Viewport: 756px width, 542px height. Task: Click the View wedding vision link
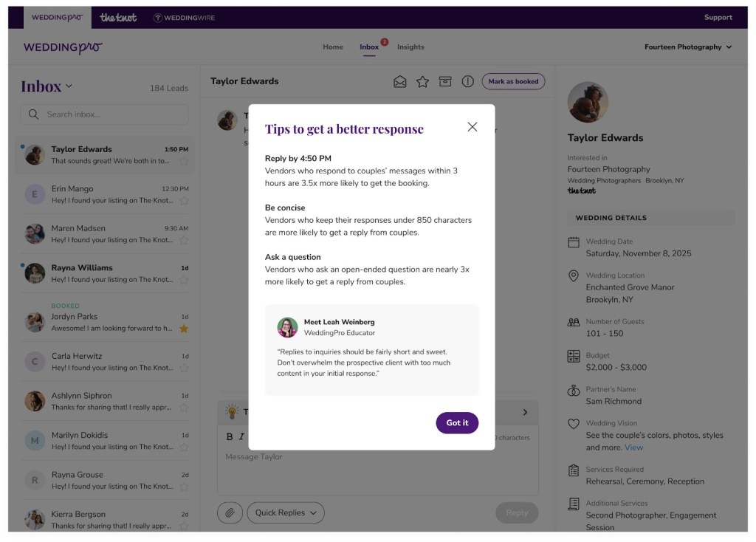click(x=633, y=447)
